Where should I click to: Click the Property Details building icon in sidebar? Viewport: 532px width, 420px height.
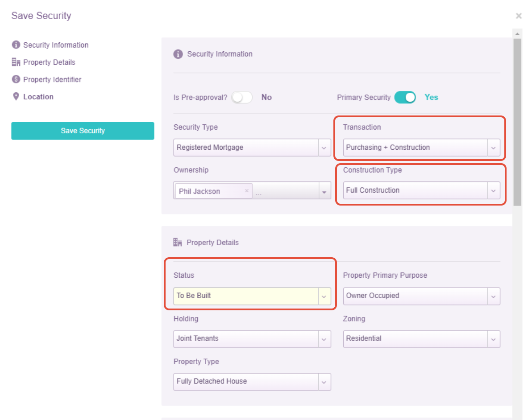(x=16, y=62)
